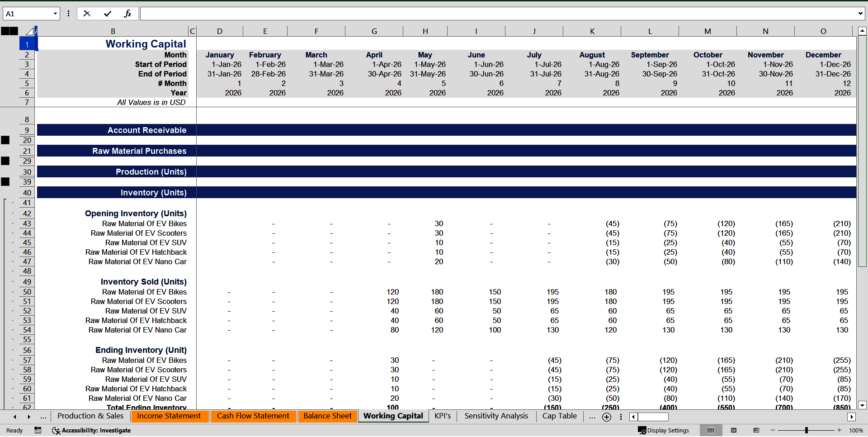Click the horizontal scrollbar left arrow
Screen dimensions: 868x437
click(633, 417)
